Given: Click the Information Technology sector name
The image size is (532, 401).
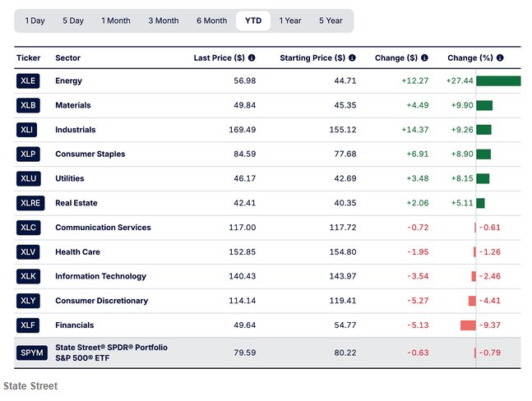Looking at the screenshot, I should point(100,276).
